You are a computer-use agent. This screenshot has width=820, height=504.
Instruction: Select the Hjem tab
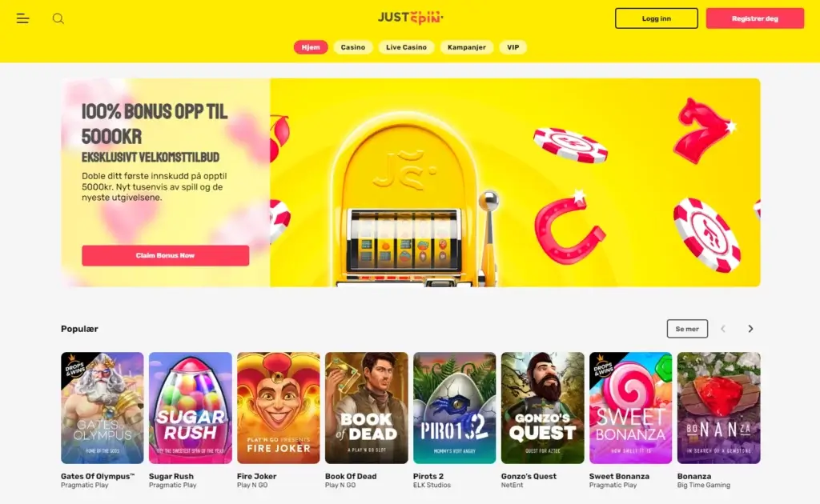(x=311, y=47)
